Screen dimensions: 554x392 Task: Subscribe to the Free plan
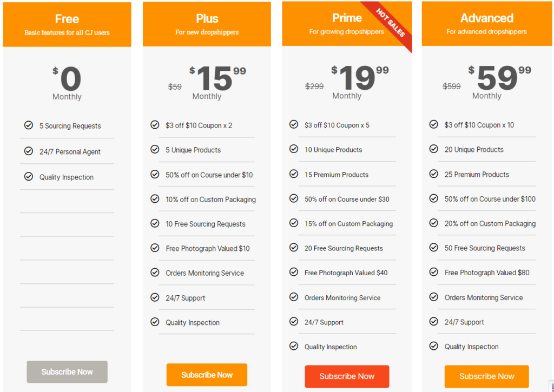pyautogui.click(x=67, y=372)
